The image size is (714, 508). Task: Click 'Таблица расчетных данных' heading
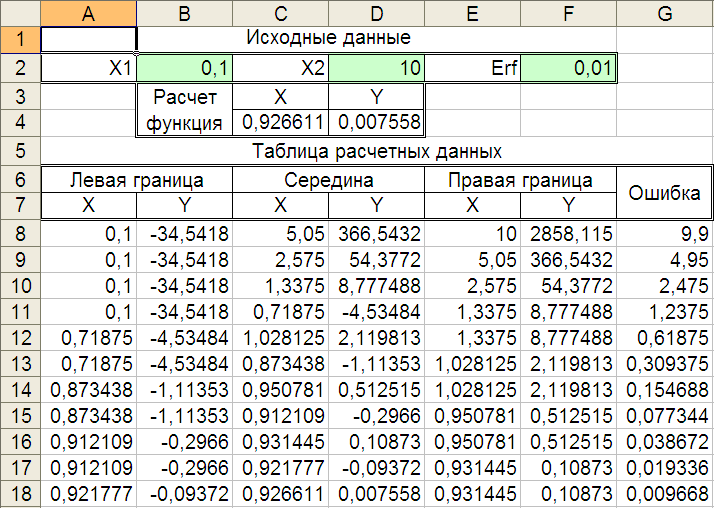point(377,151)
